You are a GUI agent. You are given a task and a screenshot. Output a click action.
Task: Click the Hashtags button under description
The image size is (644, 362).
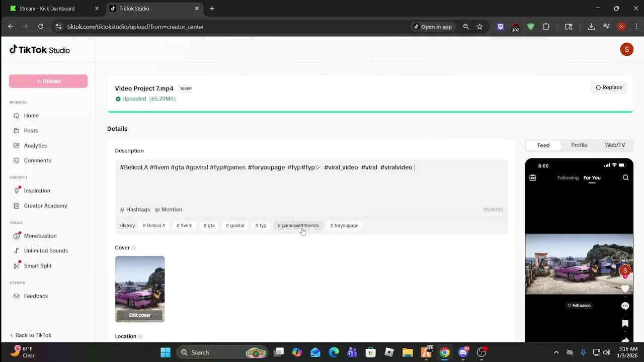[x=135, y=210]
